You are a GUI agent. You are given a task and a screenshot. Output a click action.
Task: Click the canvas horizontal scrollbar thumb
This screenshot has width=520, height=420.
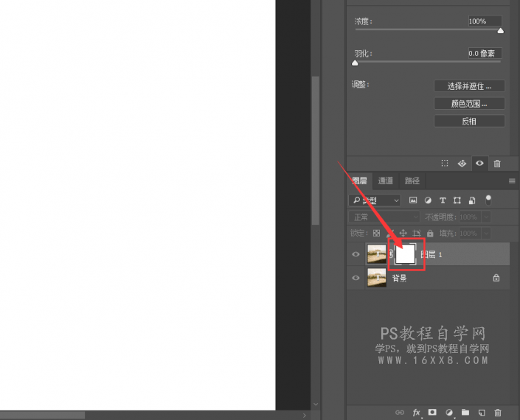tap(42, 415)
